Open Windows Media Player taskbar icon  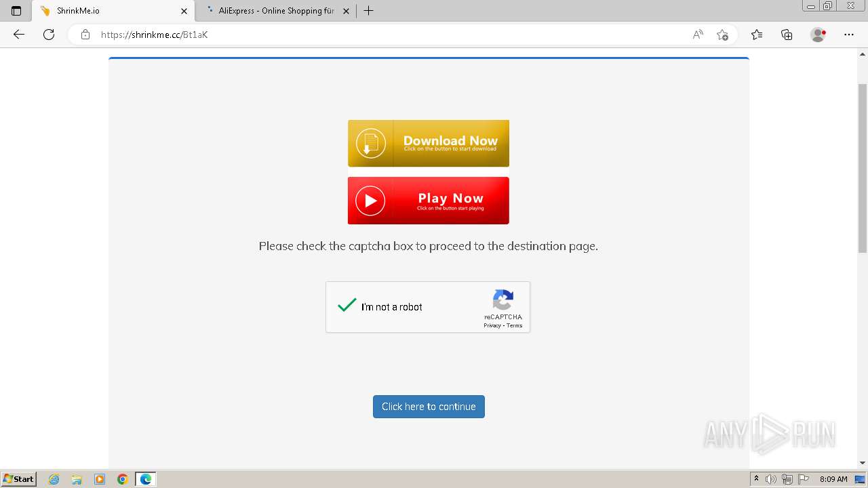click(x=100, y=479)
